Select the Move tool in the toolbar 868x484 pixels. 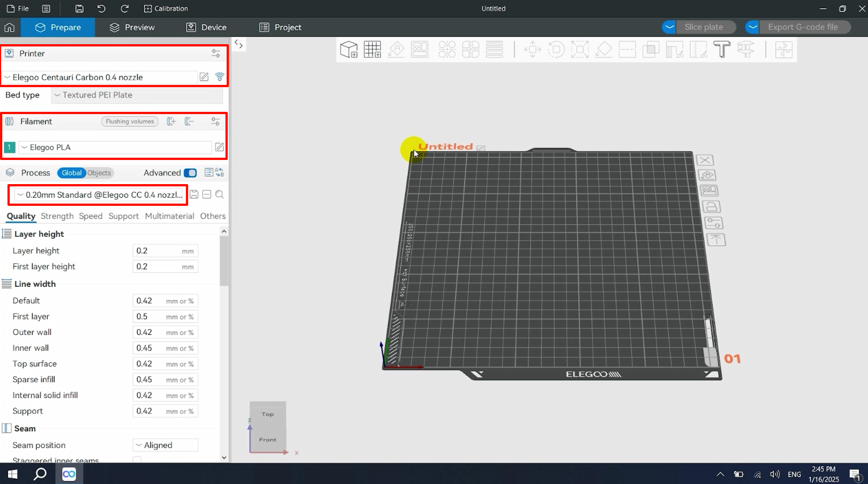(532, 49)
